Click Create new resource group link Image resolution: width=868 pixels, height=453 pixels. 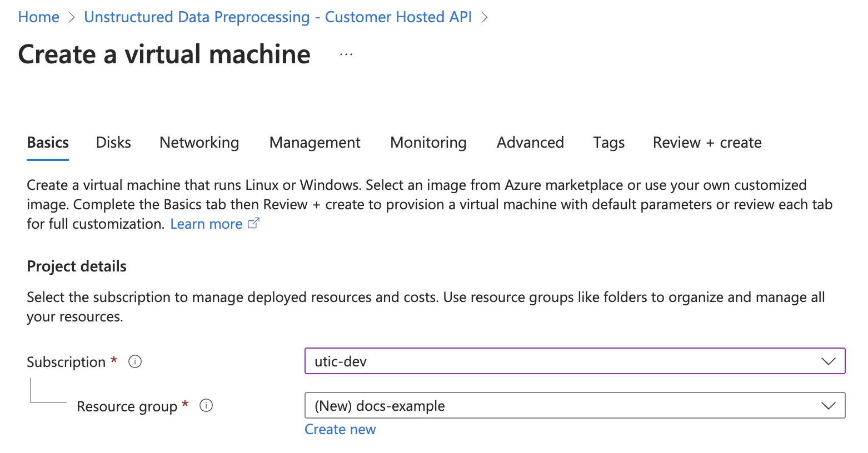(x=340, y=429)
